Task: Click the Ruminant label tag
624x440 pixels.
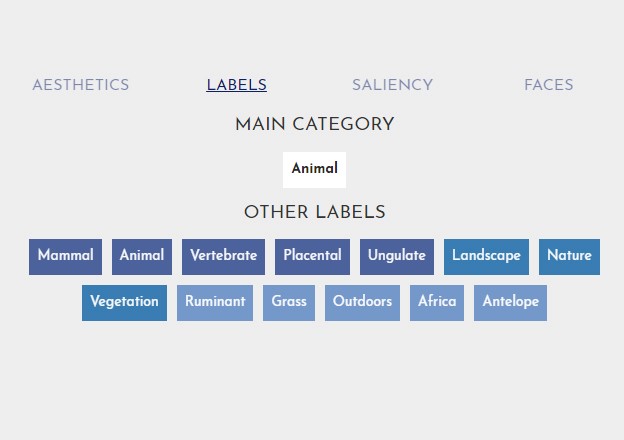Action: (x=214, y=302)
